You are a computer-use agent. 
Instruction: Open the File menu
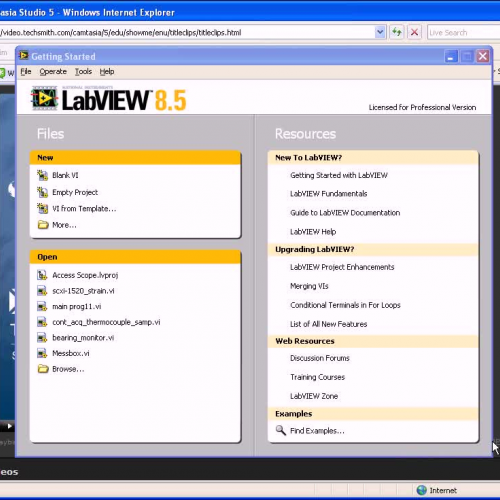coord(26,72)
